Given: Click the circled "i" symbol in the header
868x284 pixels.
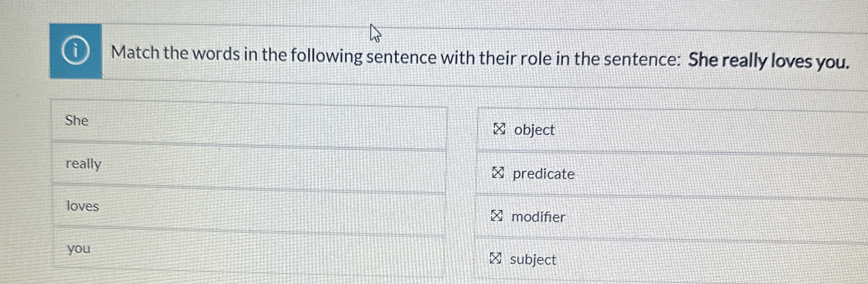Looking at the screenshot, I should point(76,52).
